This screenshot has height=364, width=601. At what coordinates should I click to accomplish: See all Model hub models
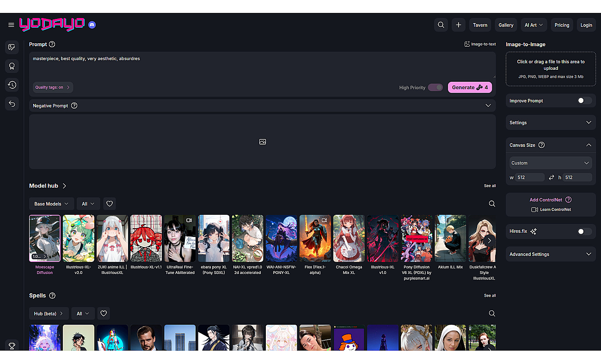pos(490,186)
